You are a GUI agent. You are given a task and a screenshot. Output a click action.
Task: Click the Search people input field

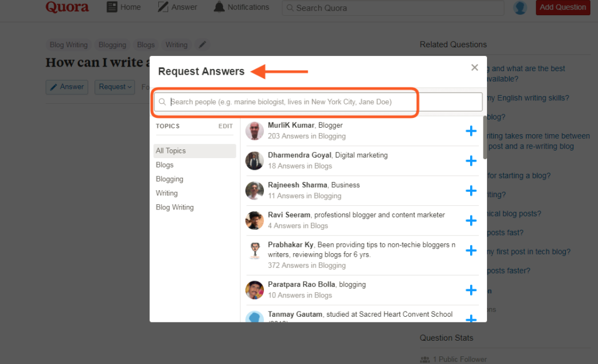point(318,102)
